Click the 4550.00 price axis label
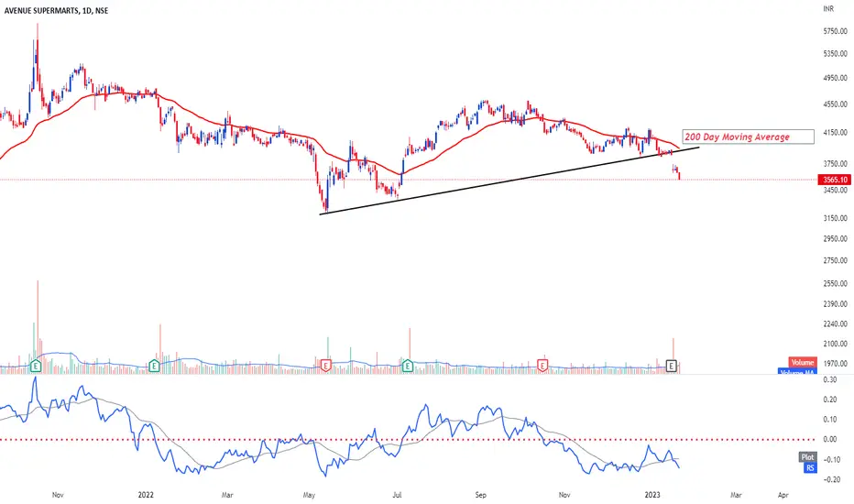This screenshot has width=854, height=504. (836, 104)
